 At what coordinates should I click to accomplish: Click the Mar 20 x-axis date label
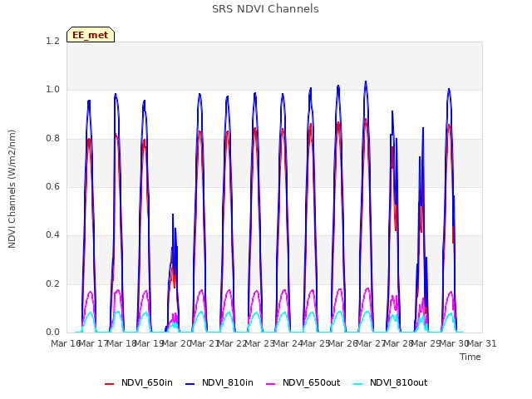(x=176, y=343)
